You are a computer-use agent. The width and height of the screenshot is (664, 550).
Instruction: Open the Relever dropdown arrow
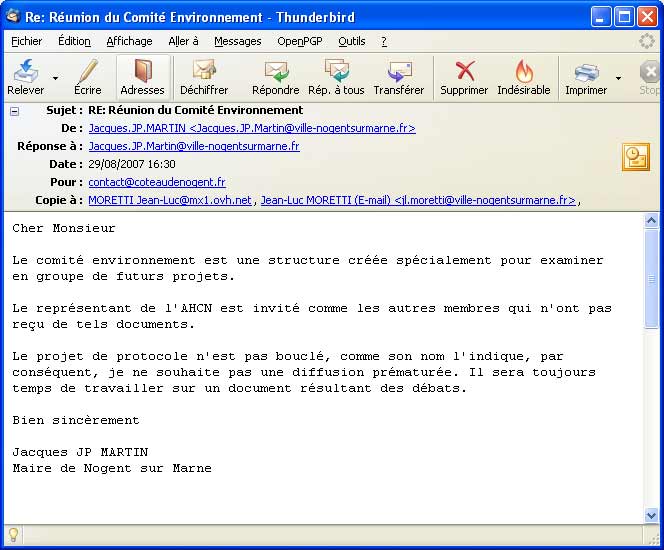[55, 78]
